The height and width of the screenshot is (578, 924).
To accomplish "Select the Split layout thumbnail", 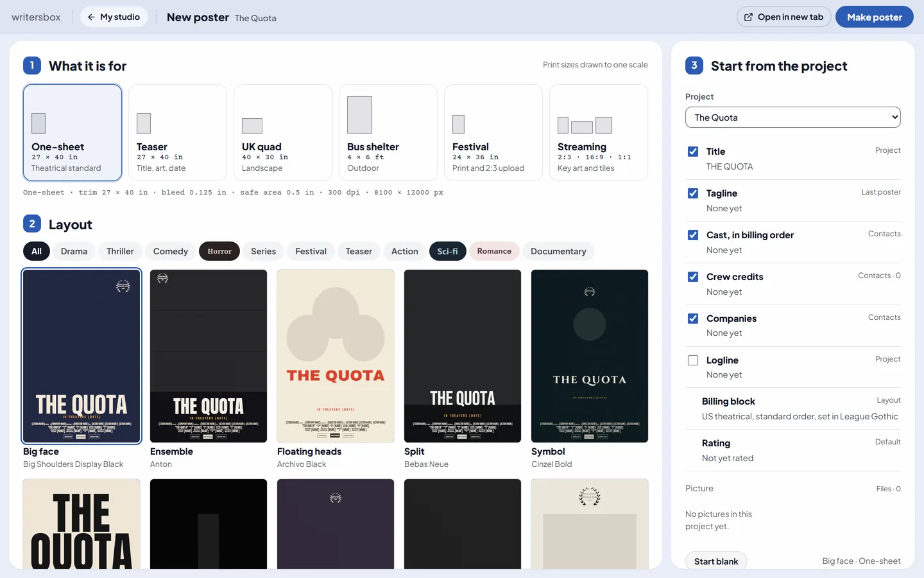I will click(463, 356).
